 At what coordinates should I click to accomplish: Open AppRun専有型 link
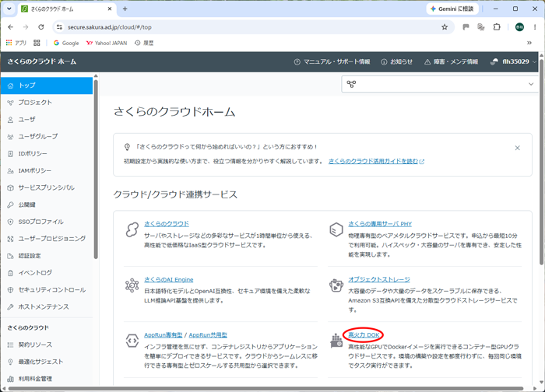click(x=163, y=335)
